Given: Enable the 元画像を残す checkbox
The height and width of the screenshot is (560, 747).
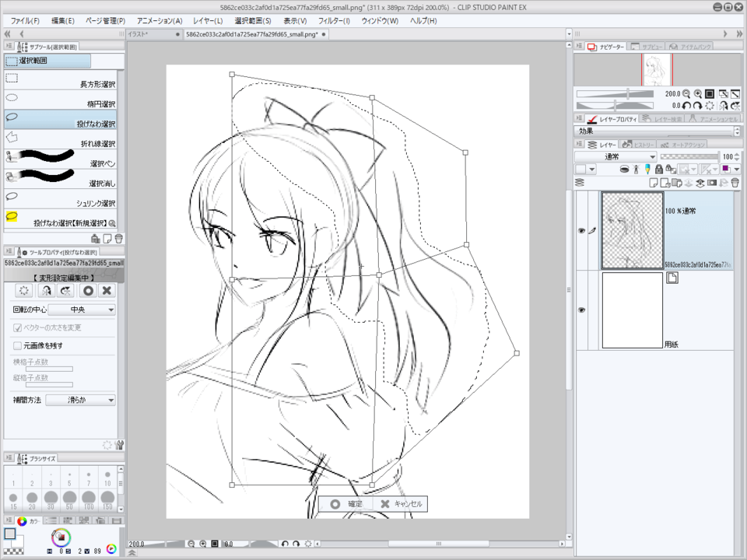Looking at the screenshot, I should [x=18, y=345].
